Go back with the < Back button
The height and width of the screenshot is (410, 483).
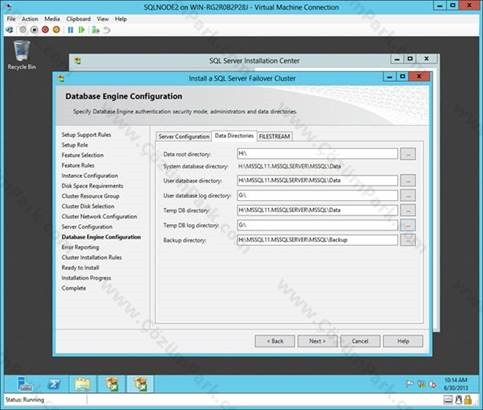coord(275,341)
